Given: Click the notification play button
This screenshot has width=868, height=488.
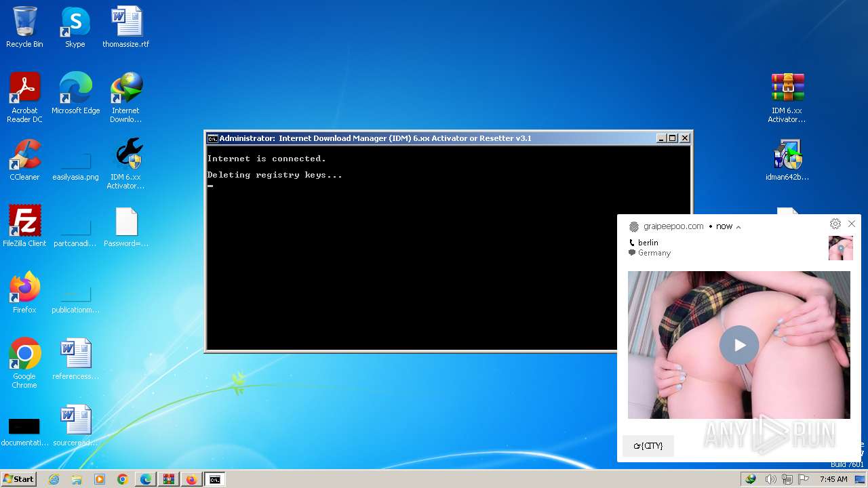Looking at the screenshot, I should (739, 345).
